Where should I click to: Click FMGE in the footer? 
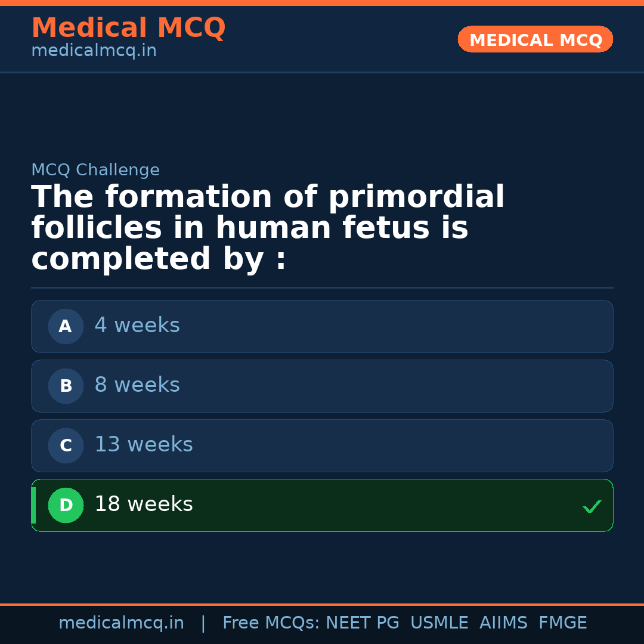[x=562, y=623]
